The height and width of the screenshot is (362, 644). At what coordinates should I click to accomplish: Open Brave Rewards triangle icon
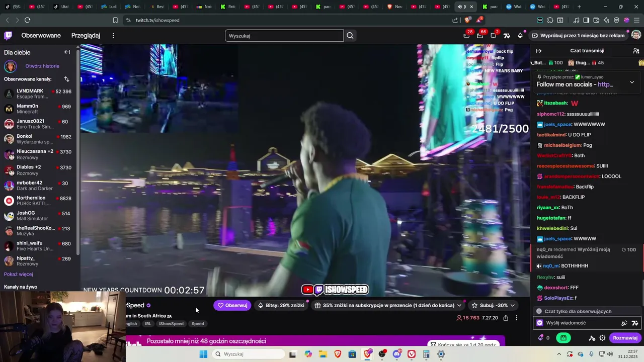click(x=479, y=20)
